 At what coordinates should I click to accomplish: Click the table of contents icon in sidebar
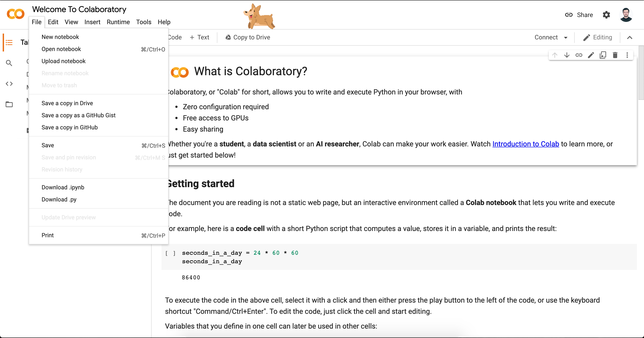pyautogui.click(x=9, y=42)
